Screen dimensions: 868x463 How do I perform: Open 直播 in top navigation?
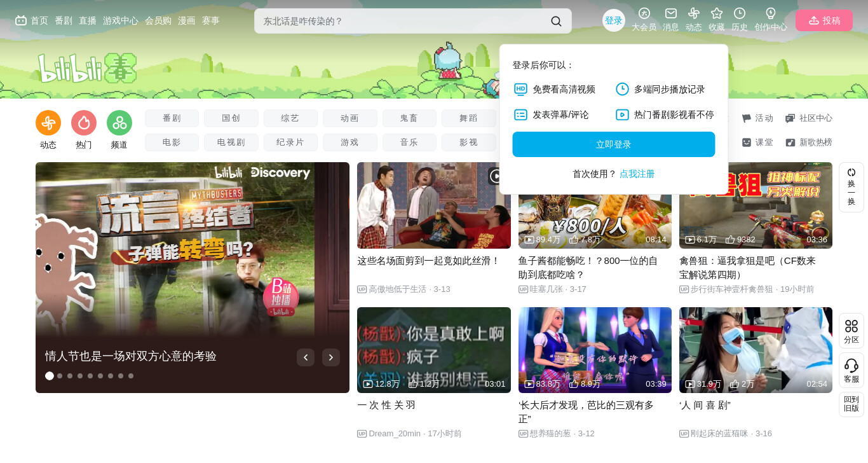point(88,20)
